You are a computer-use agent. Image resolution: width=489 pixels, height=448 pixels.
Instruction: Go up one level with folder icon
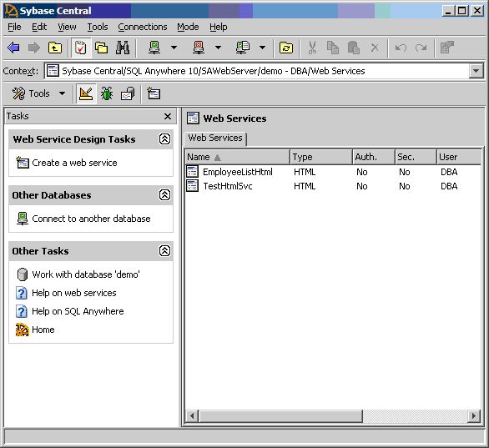pyautogui.click(x=55, y=48)
